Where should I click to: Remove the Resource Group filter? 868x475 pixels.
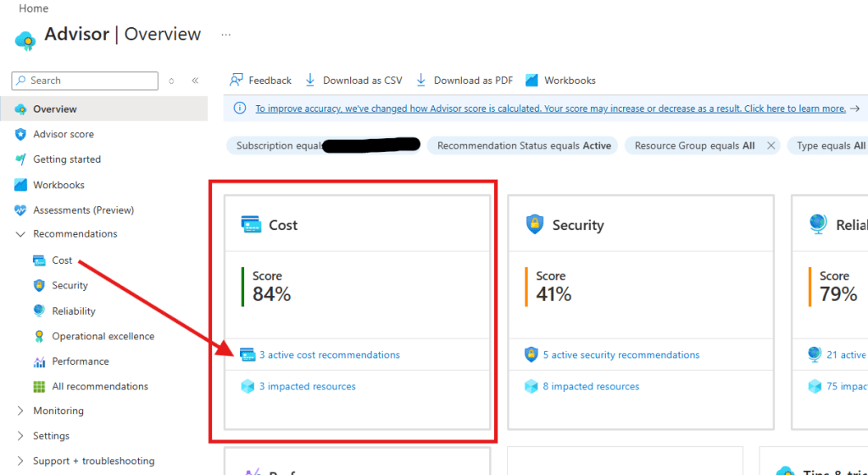tap(771, 146)
